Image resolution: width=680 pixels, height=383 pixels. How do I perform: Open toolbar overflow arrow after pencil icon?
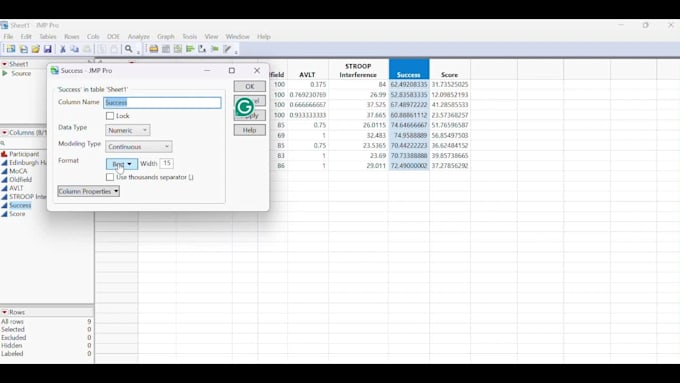(236, 52)
